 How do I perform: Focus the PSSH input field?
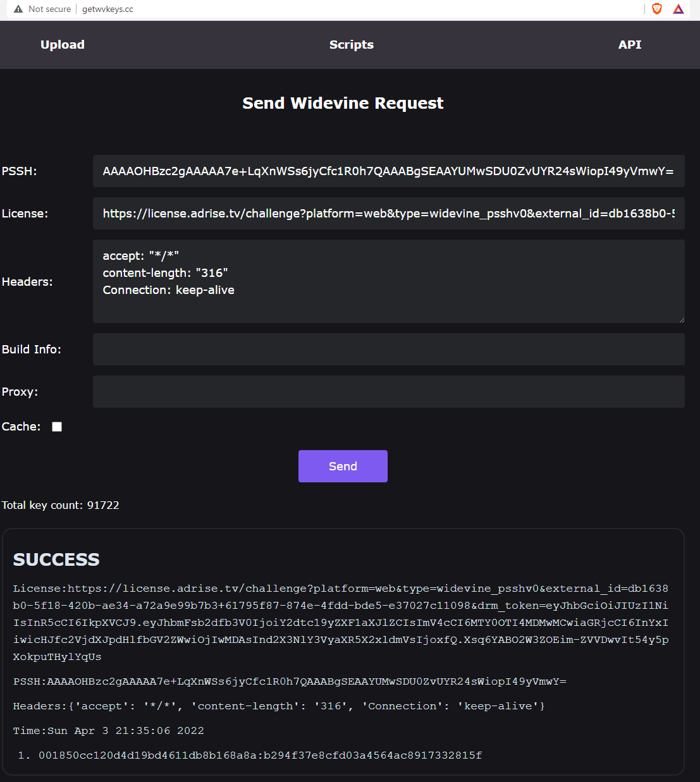tap(388, 171)
